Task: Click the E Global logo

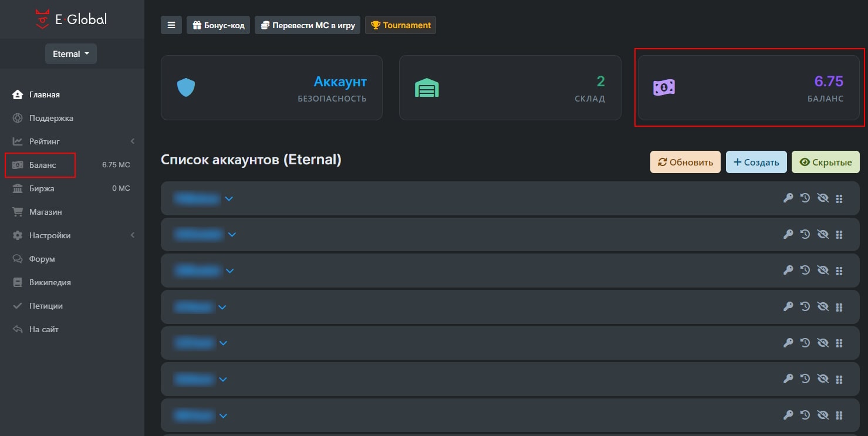Action: click(72, 18)
